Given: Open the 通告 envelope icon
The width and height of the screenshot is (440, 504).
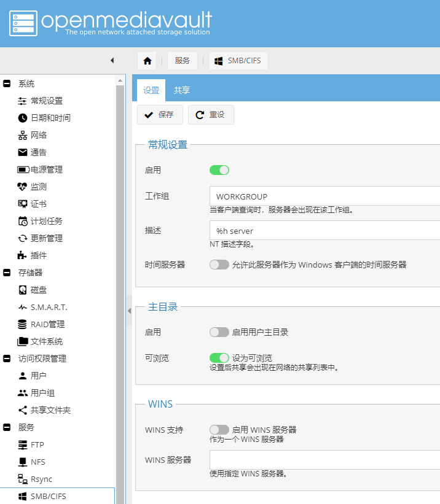Looking at the screenshot, I should click(x=22, y=152).
